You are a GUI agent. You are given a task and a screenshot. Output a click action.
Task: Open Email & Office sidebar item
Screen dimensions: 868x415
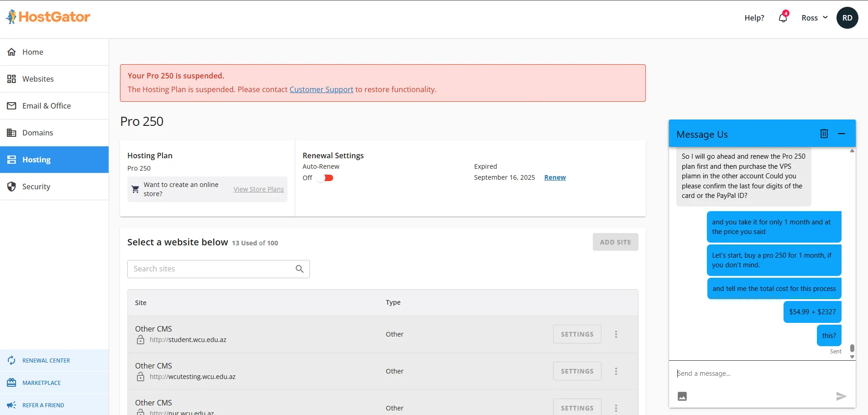tap(46, 106)
